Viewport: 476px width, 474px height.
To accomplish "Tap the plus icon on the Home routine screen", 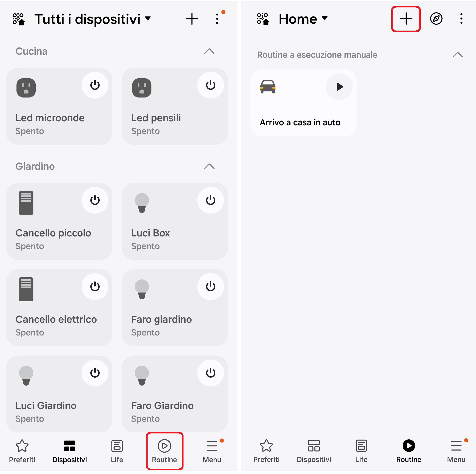I will pos(406,19).
